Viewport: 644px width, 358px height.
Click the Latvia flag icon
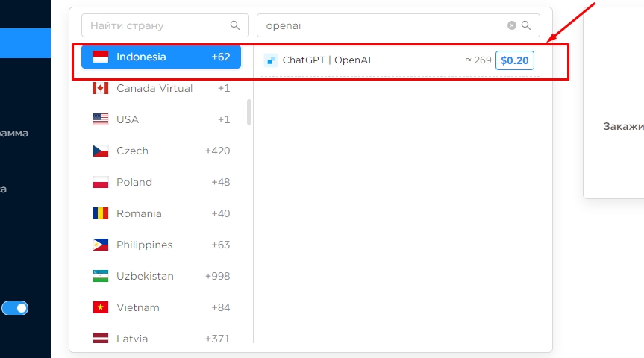point(100,339)
